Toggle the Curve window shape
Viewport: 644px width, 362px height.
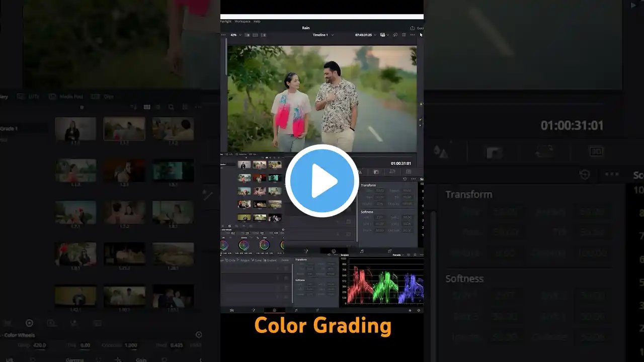(x=257, y=260)
